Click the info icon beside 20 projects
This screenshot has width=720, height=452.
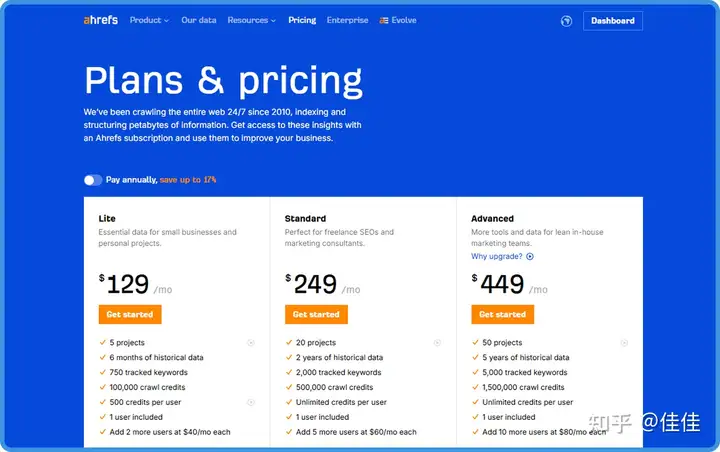(x=437, y=343)
